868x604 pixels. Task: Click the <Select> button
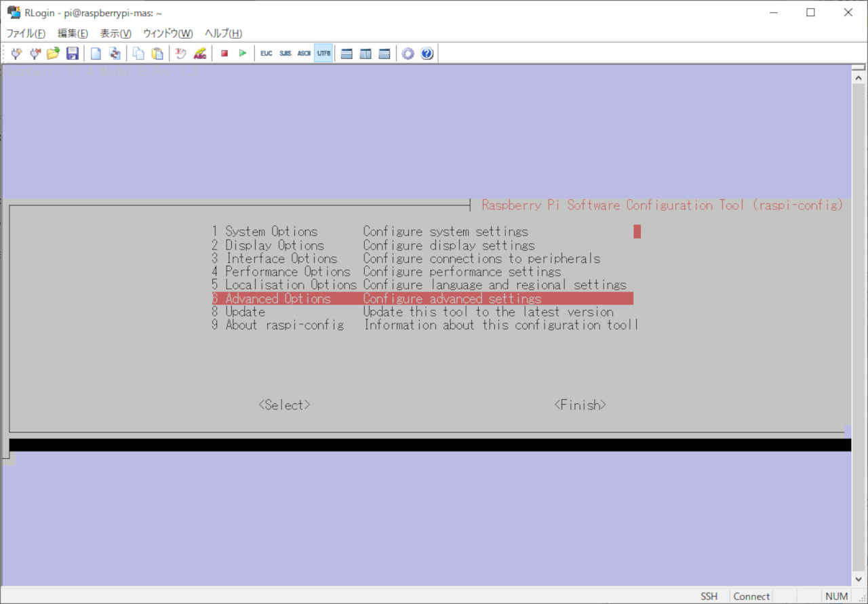tap(284, 405)
